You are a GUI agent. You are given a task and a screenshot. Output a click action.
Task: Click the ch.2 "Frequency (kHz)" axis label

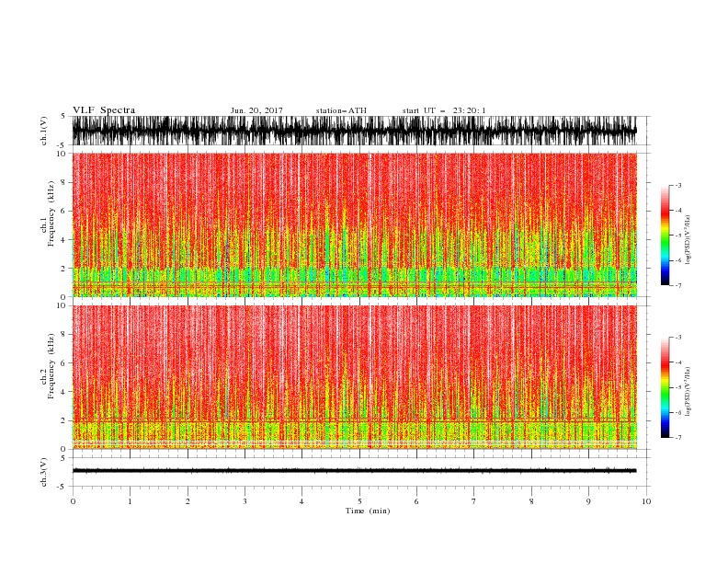(x=51, y=366)
